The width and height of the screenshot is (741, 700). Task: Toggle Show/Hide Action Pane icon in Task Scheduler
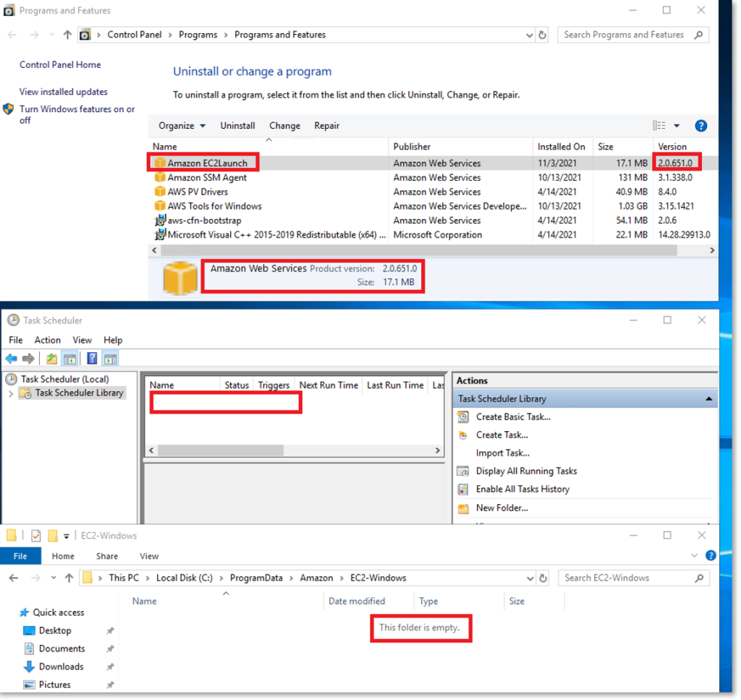(111, 359)
